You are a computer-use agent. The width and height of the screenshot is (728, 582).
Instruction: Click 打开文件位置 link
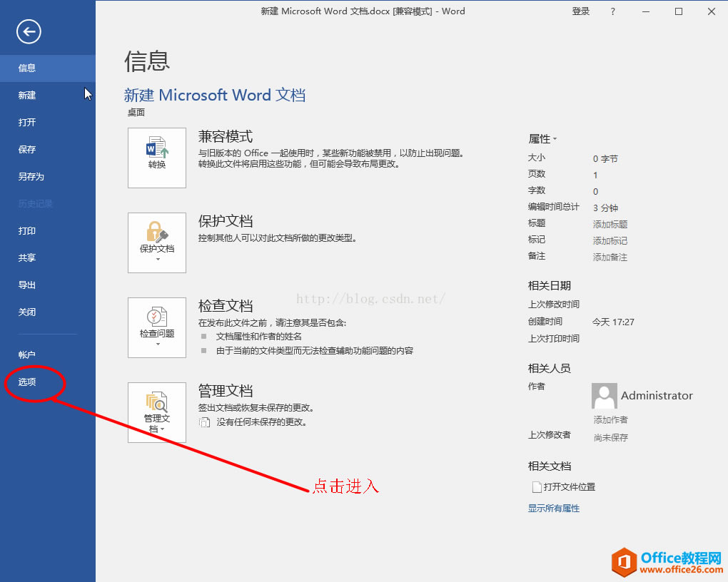tap(564, 487)
